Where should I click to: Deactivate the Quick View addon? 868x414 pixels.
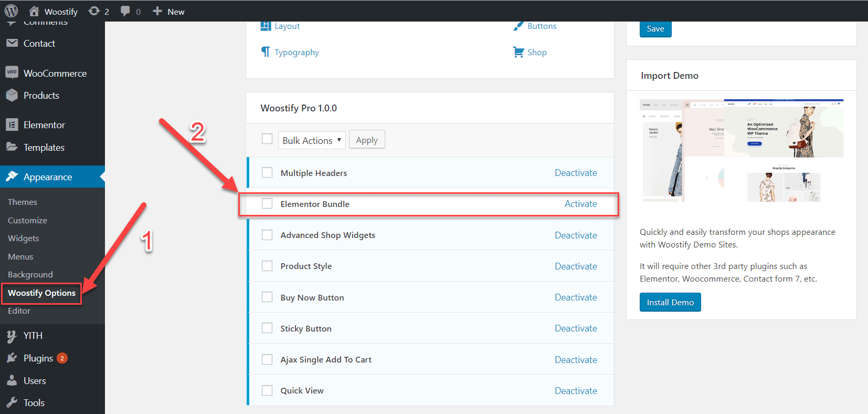(x=576, y=391)
